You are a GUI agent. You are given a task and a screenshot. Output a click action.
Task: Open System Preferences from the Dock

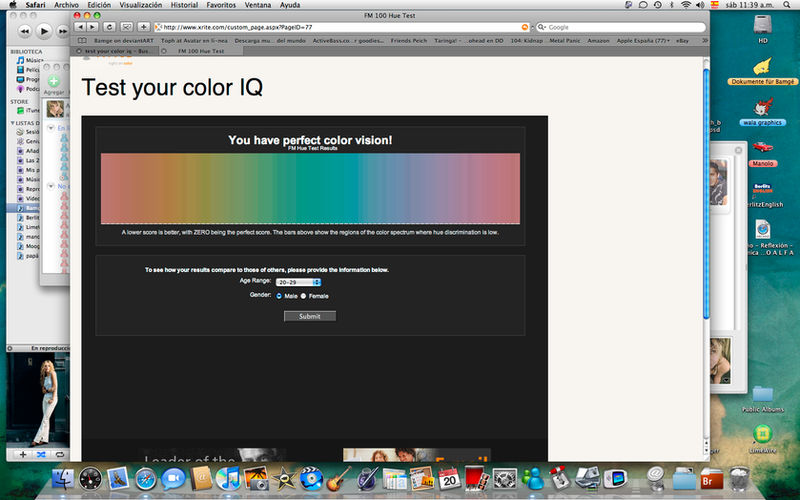(505, 479)
